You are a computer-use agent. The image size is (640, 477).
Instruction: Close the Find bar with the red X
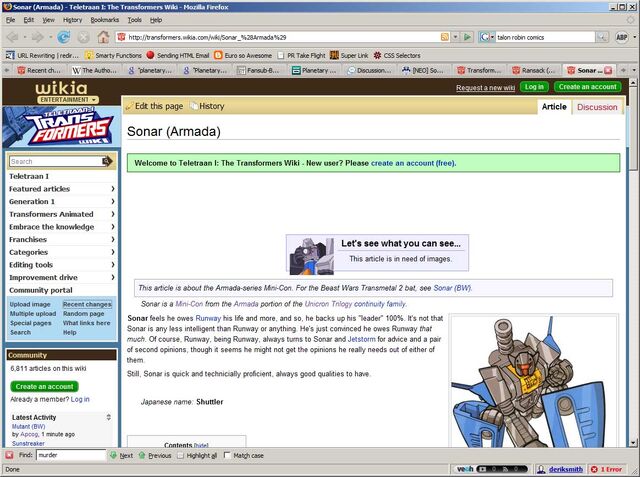[x=9, y=455]
